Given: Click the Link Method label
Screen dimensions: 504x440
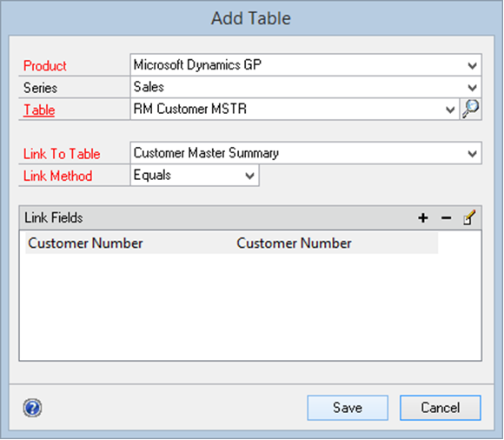Looking at the screenshot, I should coord(58,176).
